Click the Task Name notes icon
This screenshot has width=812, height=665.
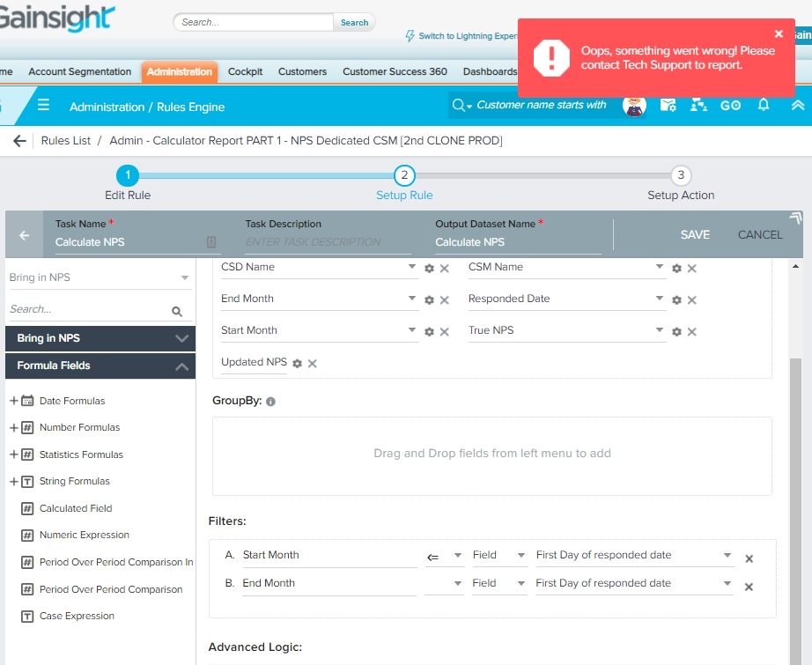coord(211,242)
